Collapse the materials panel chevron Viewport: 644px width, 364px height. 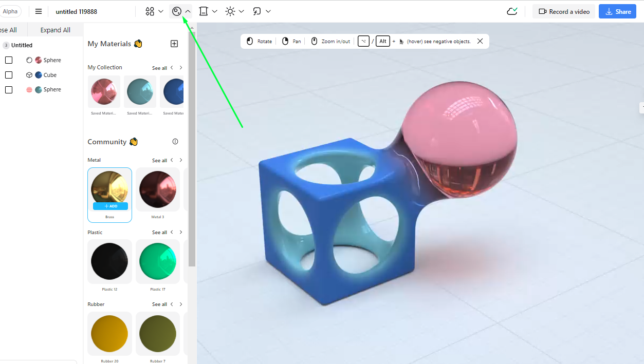188,11
